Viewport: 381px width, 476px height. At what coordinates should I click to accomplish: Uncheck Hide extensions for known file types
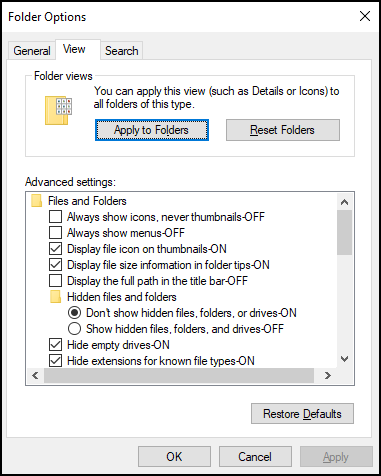55,361
